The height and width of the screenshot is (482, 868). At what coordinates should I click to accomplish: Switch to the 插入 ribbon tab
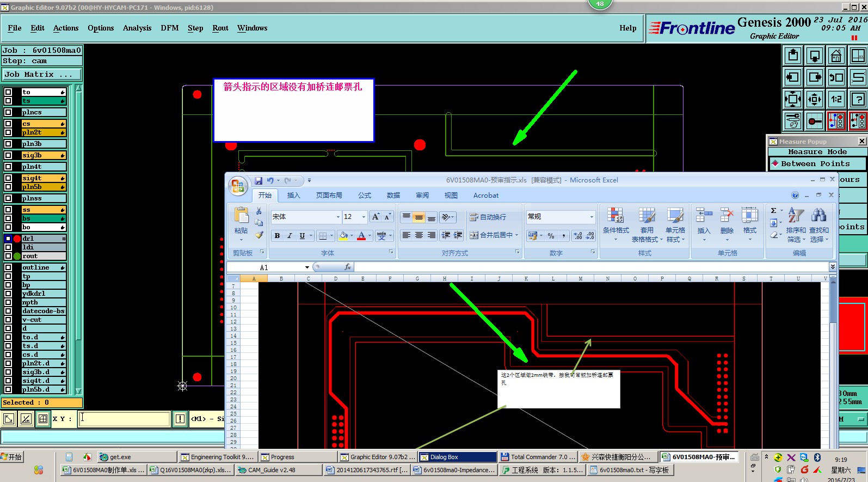pos(293,196)
